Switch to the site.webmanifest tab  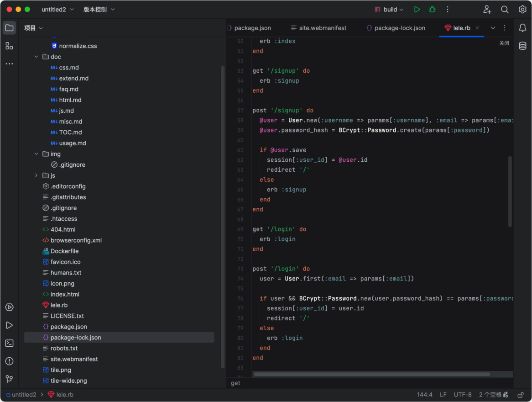(x=318, y=28)
